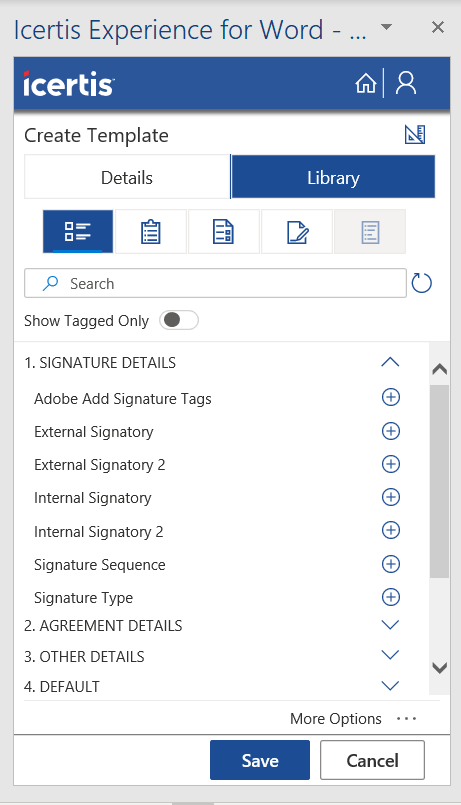Switch to the Details tab

tap(127, 177)
